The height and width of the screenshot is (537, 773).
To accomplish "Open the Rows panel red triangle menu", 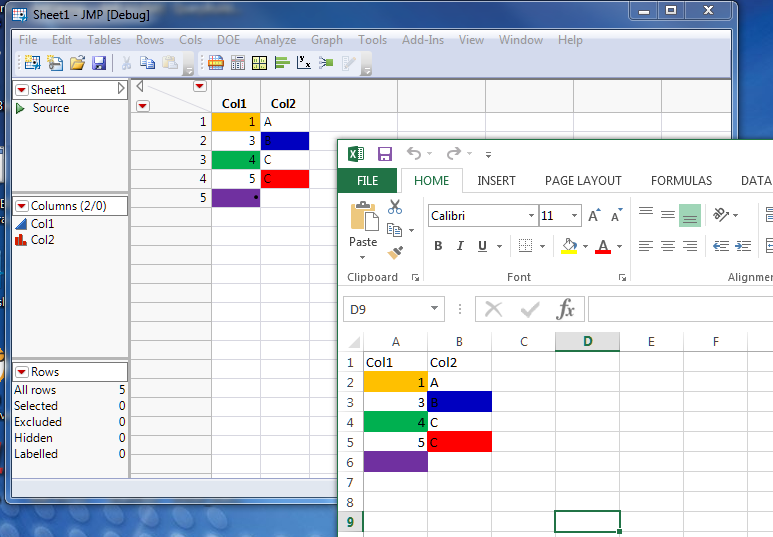I will [x=22, y=372].
